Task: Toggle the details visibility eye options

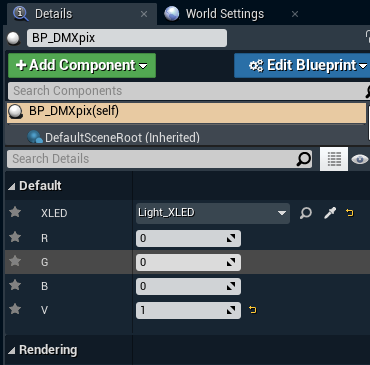Action: click(360, 159)
